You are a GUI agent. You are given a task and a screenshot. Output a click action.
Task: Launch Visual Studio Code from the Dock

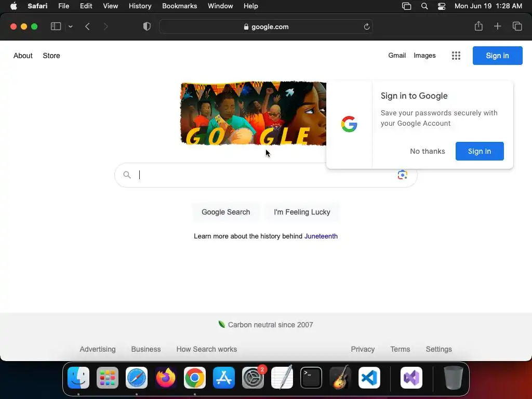click(369, 378)
